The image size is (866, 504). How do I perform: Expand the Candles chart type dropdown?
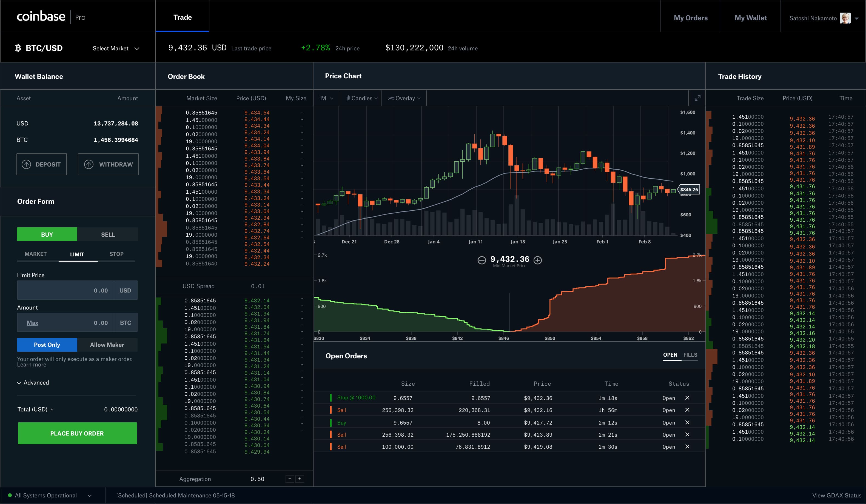(361, 98)
